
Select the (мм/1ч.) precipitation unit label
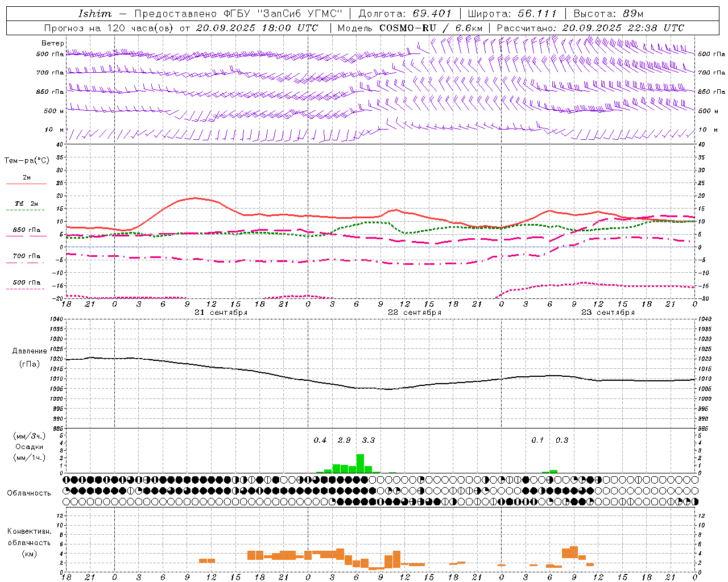tap(29, 458)
